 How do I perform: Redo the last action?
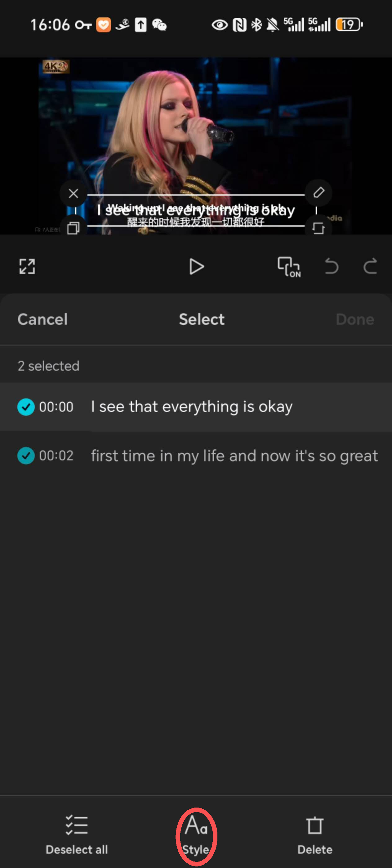[370, 266]
